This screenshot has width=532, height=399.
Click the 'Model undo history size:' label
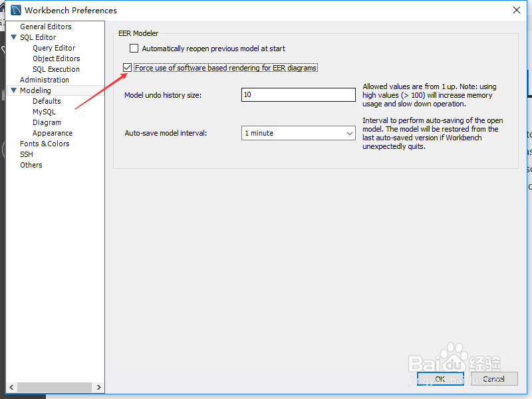click(163, 95)
